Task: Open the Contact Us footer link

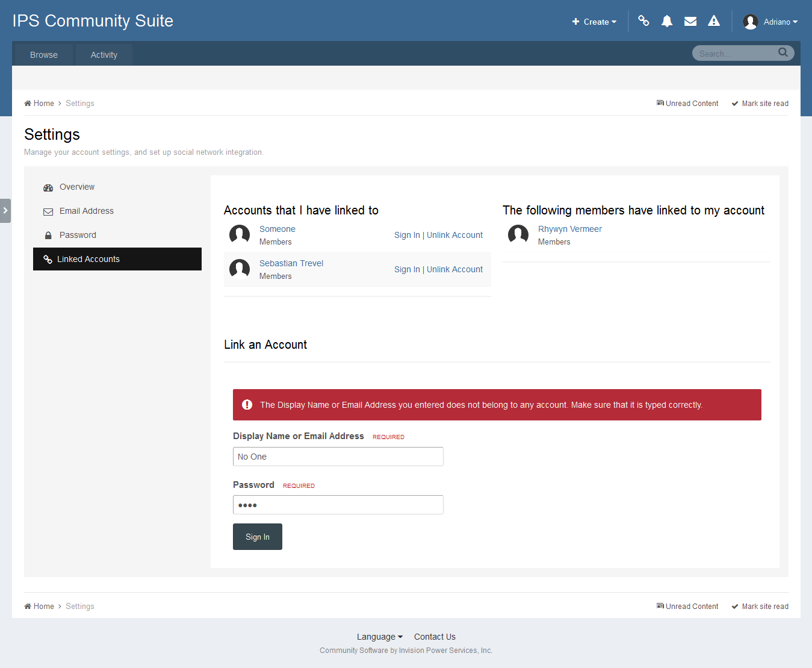Action: click(435, 637)
